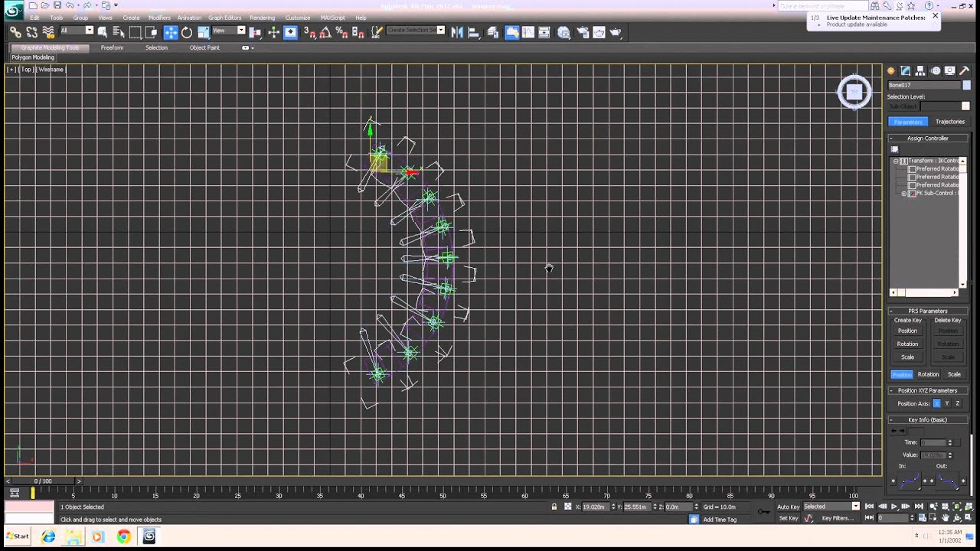The height and width of the screenshot is (551, 980).
Task: Toggle Auto Key mode
Action: tap(788, 507)
